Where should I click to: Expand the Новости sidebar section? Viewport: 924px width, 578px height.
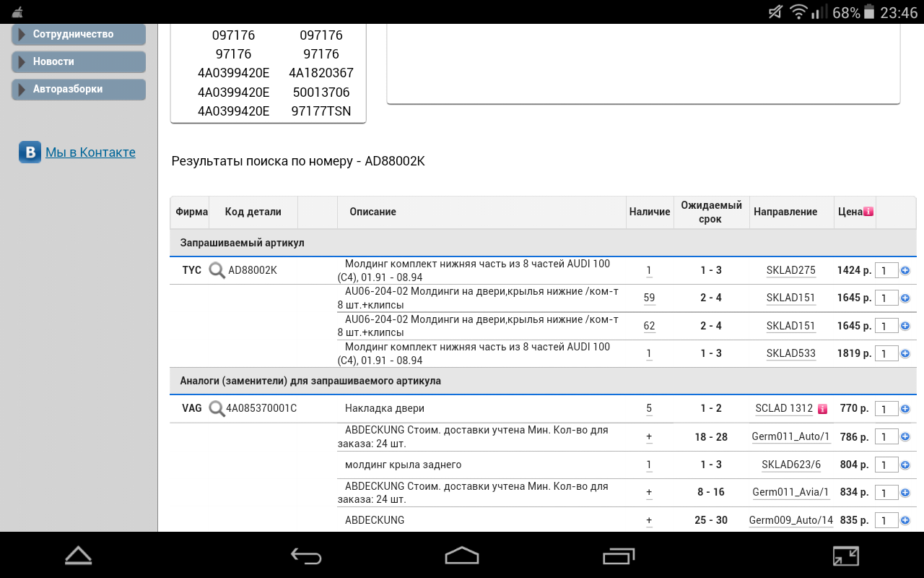point(79,61)
